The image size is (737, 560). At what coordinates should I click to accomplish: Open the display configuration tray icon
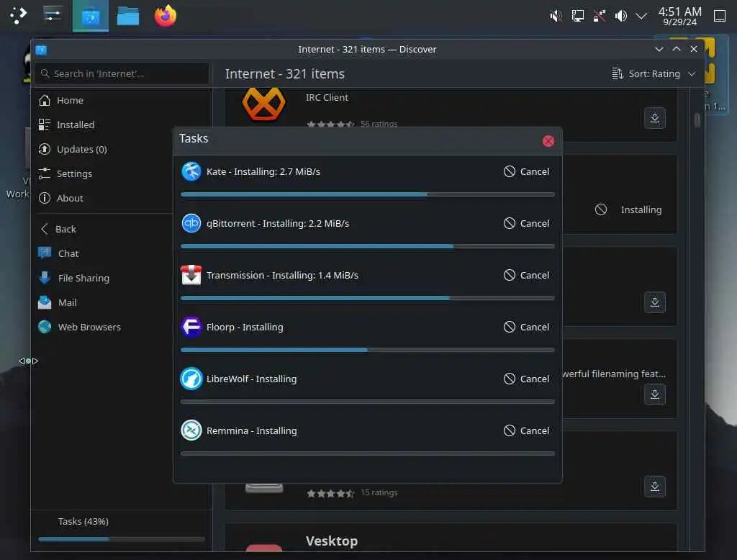[578, 16]
